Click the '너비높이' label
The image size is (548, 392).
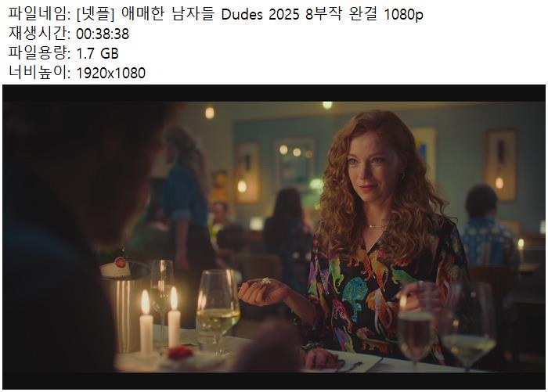tap(39, 73)
